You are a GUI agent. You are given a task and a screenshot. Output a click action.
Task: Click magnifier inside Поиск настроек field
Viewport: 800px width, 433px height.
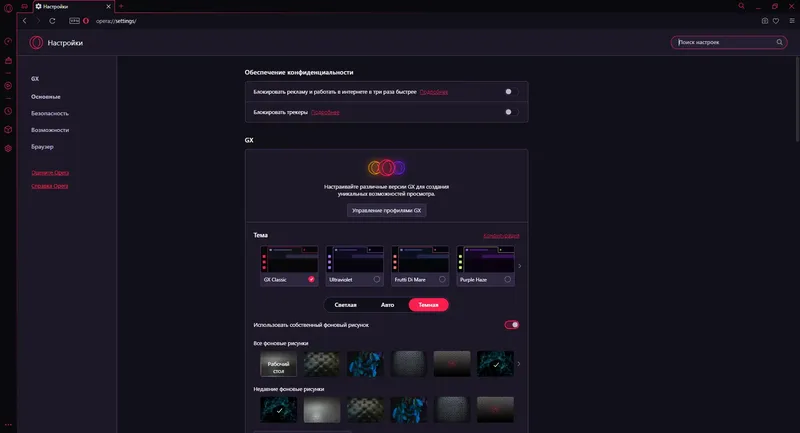pos(780,42)
